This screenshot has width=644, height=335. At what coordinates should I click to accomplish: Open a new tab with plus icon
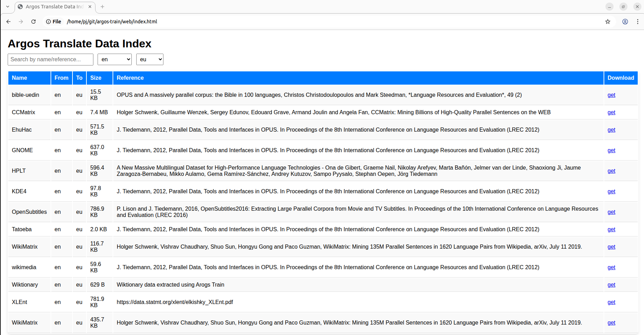tap(102, 7)
